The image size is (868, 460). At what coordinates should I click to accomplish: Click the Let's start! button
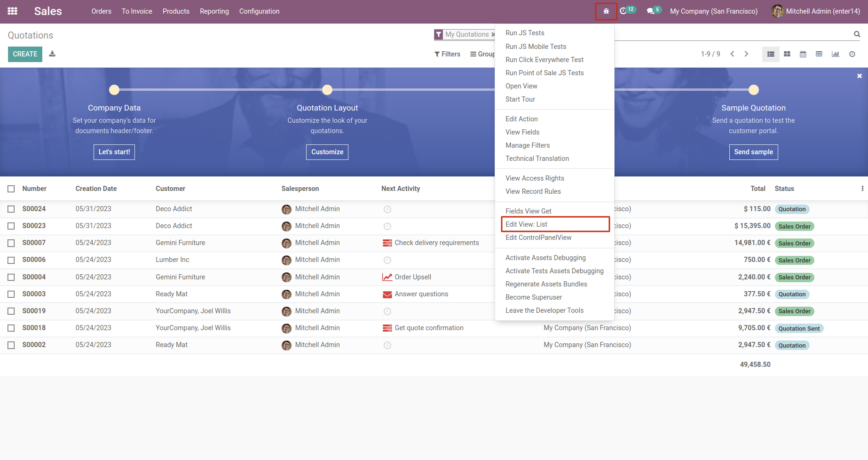point(114,152)
